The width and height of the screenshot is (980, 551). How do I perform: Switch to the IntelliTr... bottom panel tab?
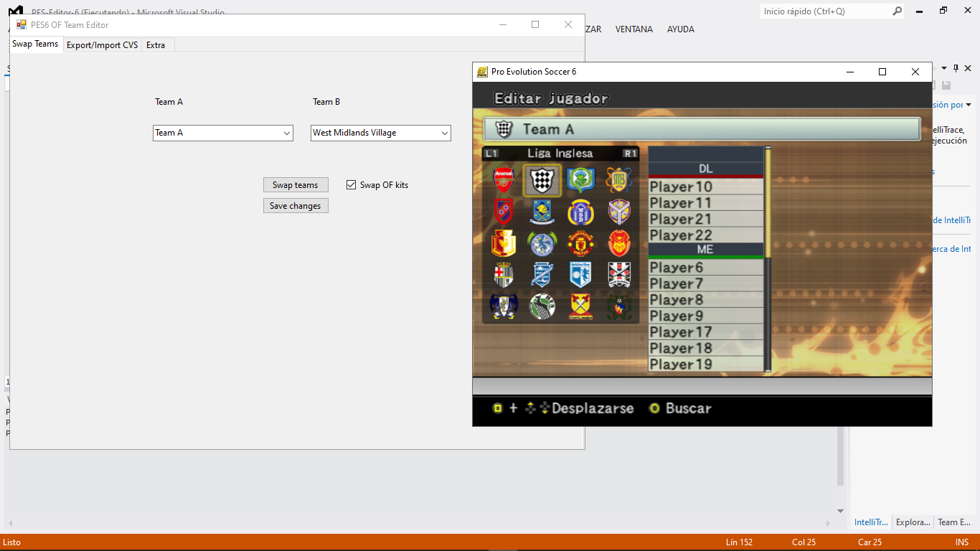click(x=871, y=522)
